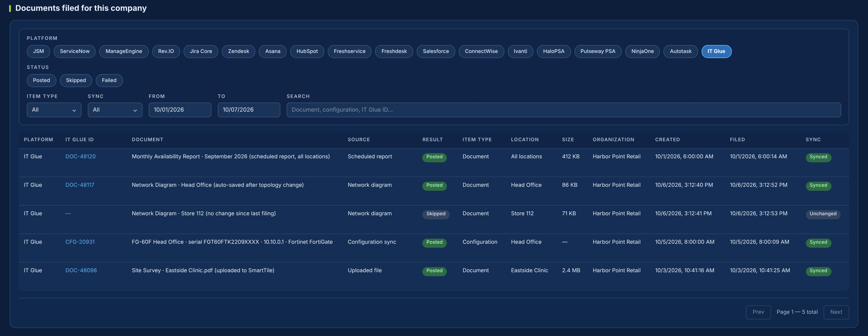This screenshot has width=868, height=336.
Task: Select HaloPSA platform filter
Action: click(x=554, y=51)
